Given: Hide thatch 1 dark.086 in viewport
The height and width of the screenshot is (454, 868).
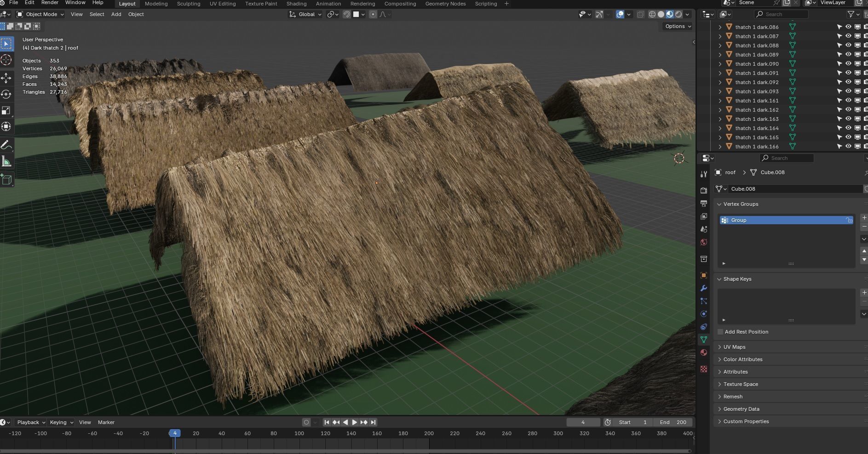Looking at the screenshot, I should coord(848,27).
